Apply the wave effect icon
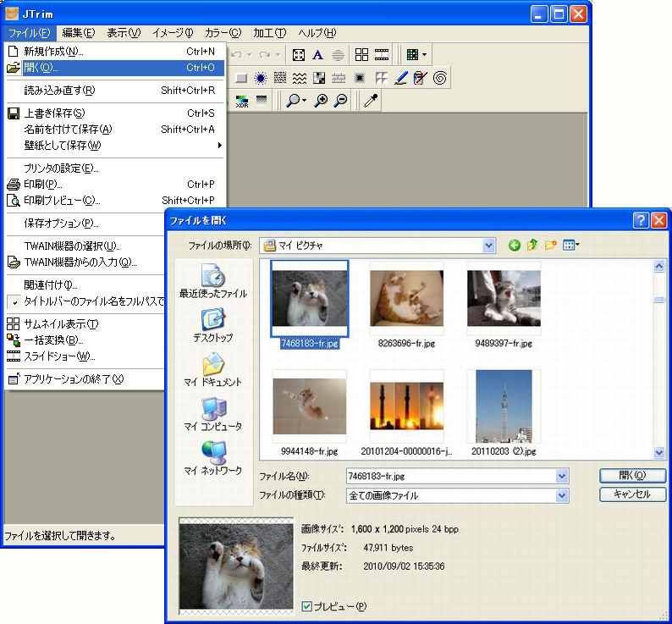This screenshot has height=624, width=672. pos(299,78)
